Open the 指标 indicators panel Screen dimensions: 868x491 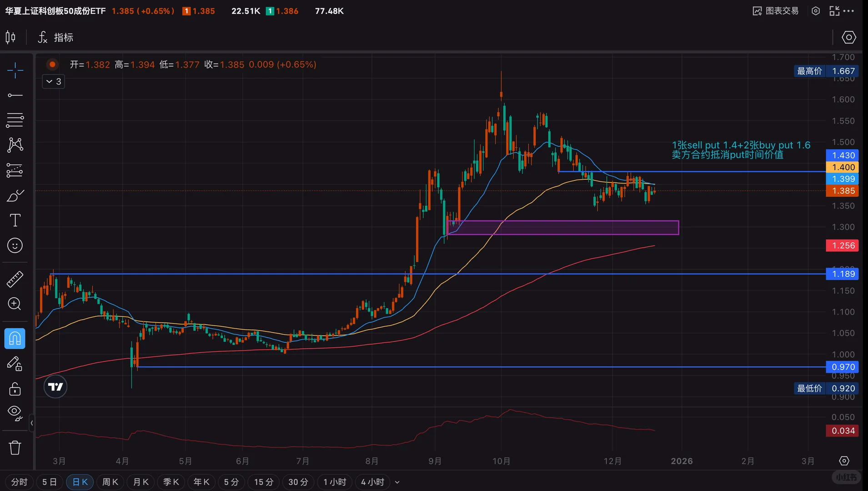tap(55, 37)
